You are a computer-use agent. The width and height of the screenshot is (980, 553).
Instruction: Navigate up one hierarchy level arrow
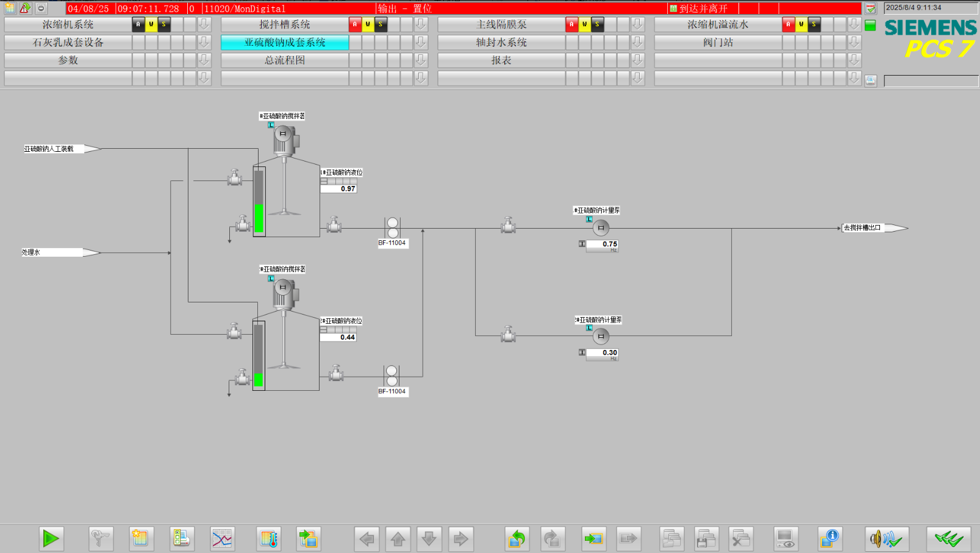click(398, 538)
